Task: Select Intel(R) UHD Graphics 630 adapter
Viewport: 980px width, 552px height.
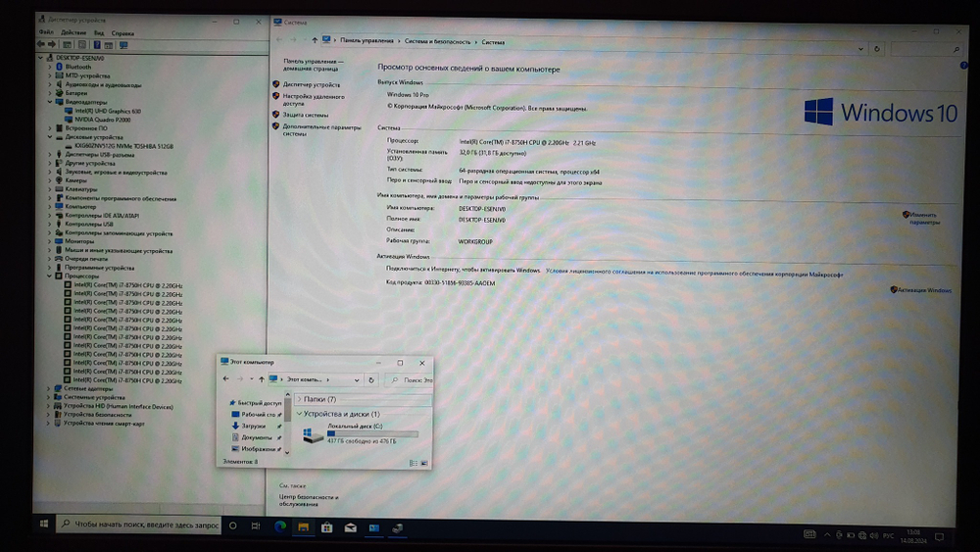Action: tap(108, 111)
